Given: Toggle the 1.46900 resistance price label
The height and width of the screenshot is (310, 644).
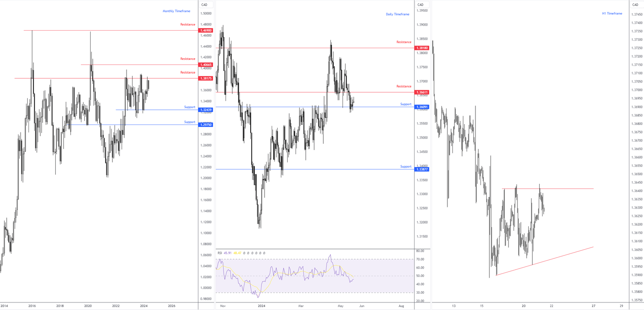Looking at the screenshot, I should tap(206, 30).
